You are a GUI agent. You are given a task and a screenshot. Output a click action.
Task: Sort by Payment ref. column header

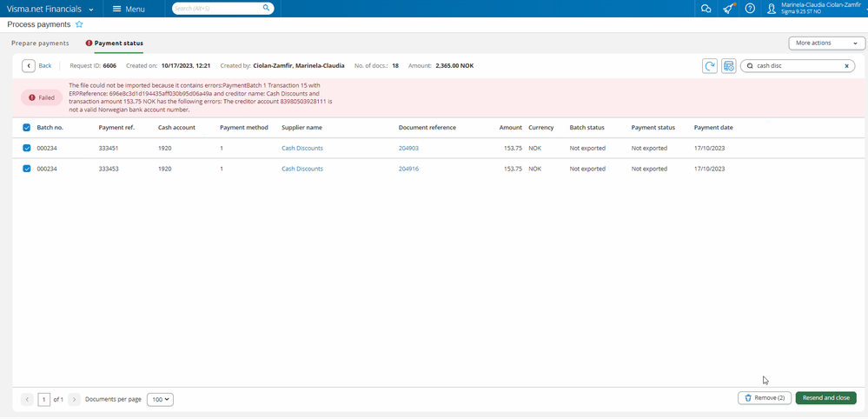click(x=116, y=127)
